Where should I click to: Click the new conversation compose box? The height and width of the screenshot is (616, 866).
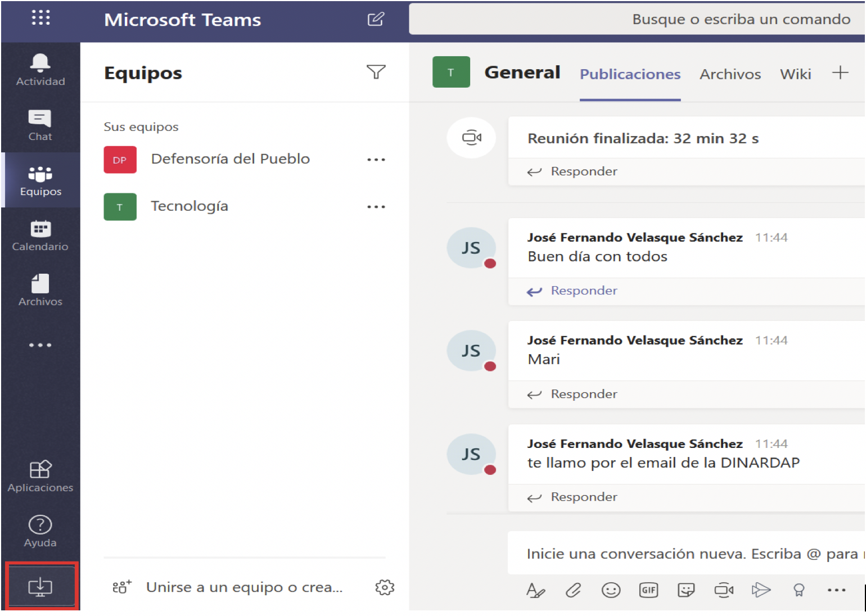pos(686,554)
